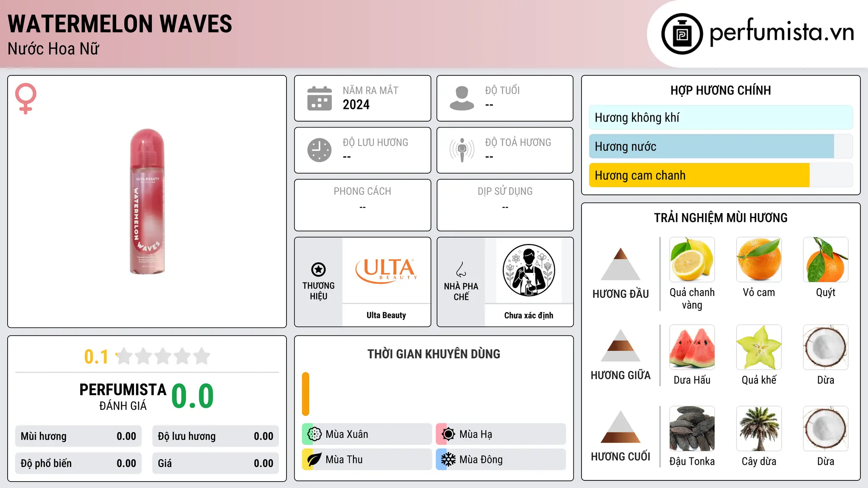Click the Độ phổ biến score row
The width and height of the screenshot is (868, 488).
78,463
